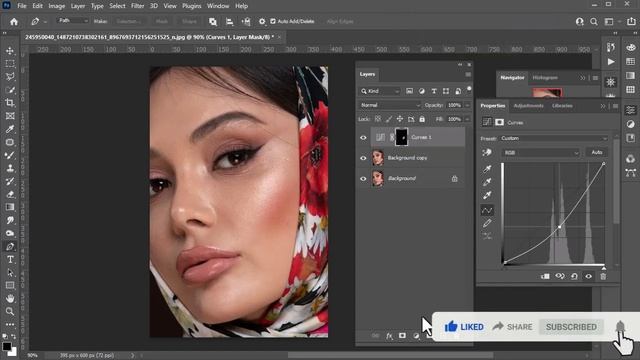Screen dimensions: 640x360
Task: Click the Auto curves button
Action: click(x=597, y=152)
